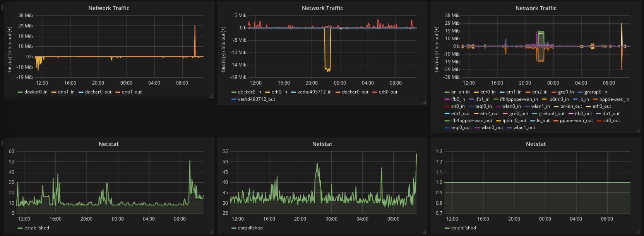Open the left Network Traffic panel title menu
Image resolution: width=644 pixels, height=236 pixels.
click(108, 8)
